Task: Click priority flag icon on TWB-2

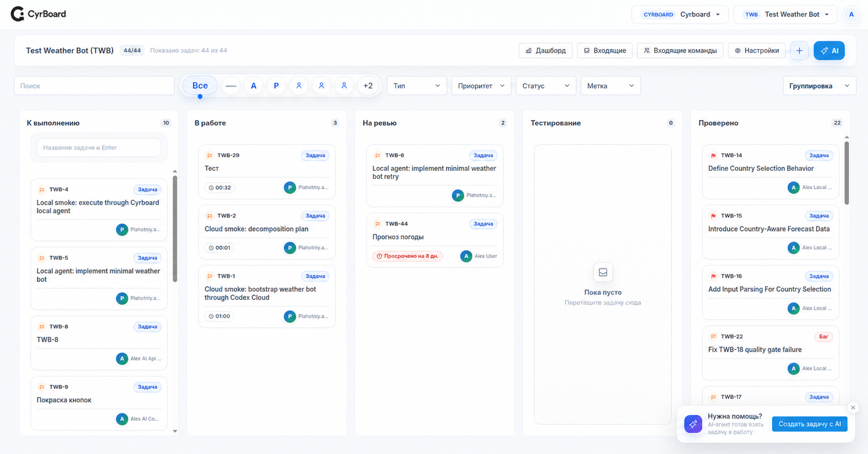Action: point(210,216)
